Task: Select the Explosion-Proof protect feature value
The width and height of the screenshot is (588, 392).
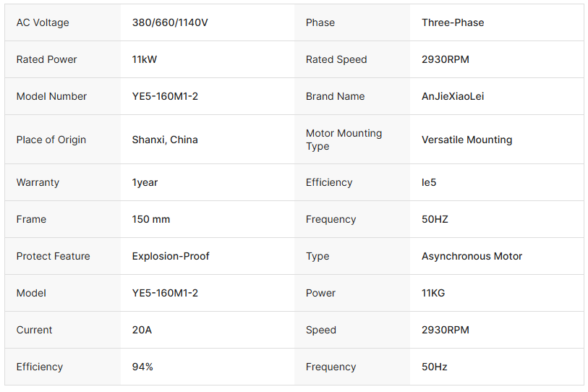Action: pos(171,256)
